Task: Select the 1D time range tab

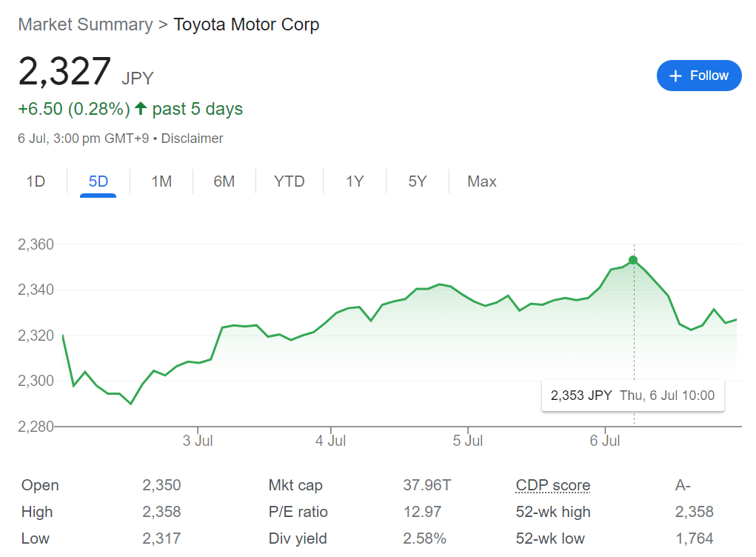Action: pos(36,181)
